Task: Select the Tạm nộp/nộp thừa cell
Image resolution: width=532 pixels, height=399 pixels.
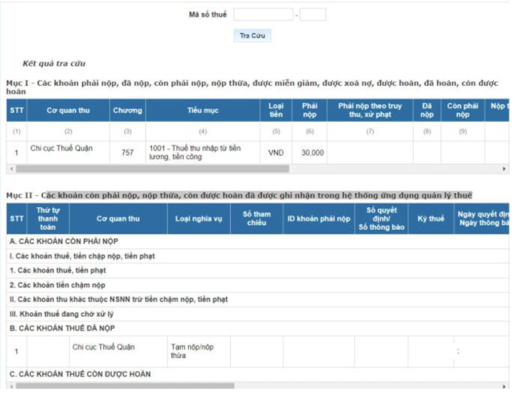Action: (x=198, y=351)
